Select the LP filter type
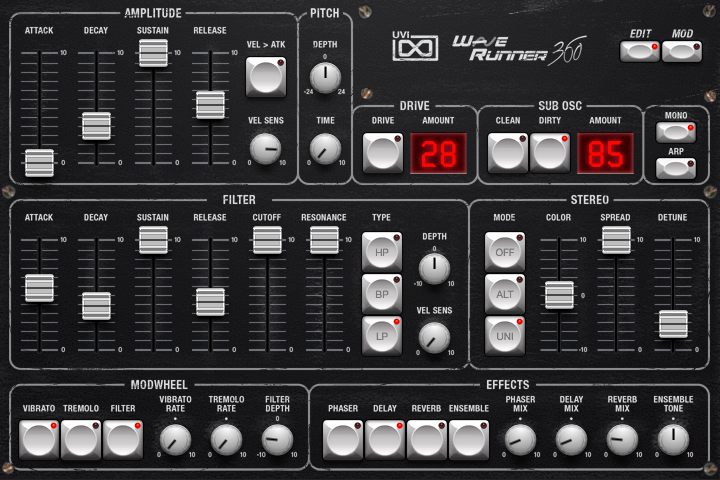Screen dimensions: 720x480 (x=382, y=336)
